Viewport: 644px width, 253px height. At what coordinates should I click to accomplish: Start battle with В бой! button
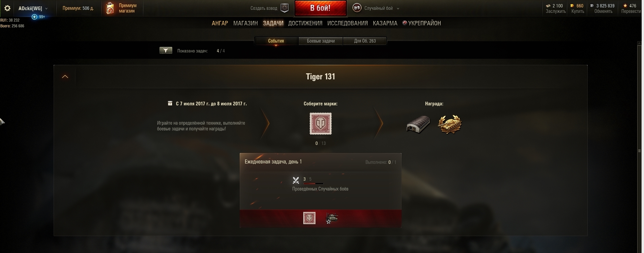click(x=320, y=8)
